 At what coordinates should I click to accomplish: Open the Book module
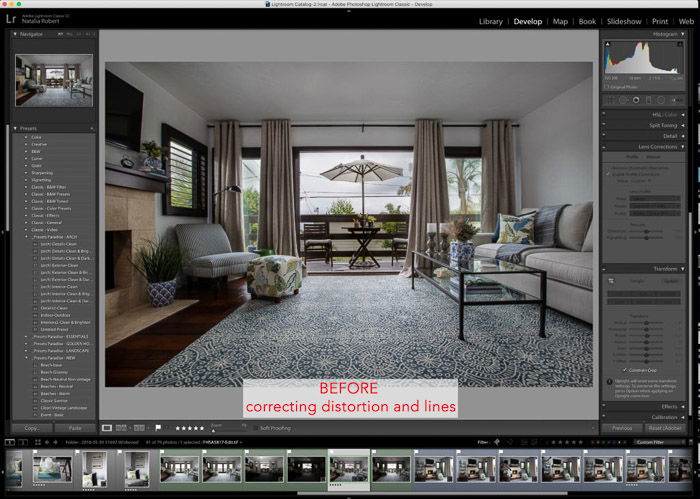[587, 21]
